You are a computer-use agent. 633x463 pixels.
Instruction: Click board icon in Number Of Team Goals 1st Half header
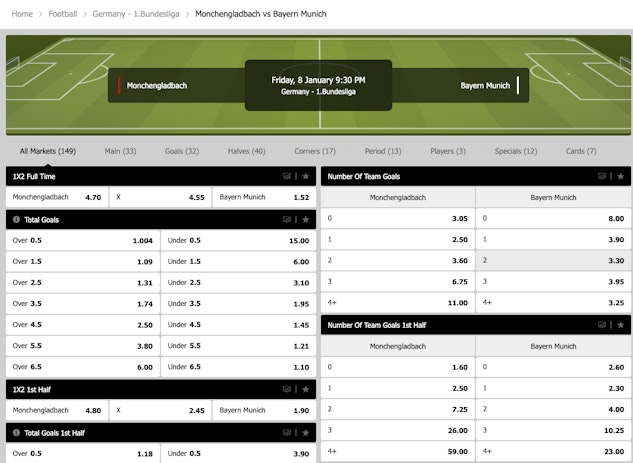point(602,325)
